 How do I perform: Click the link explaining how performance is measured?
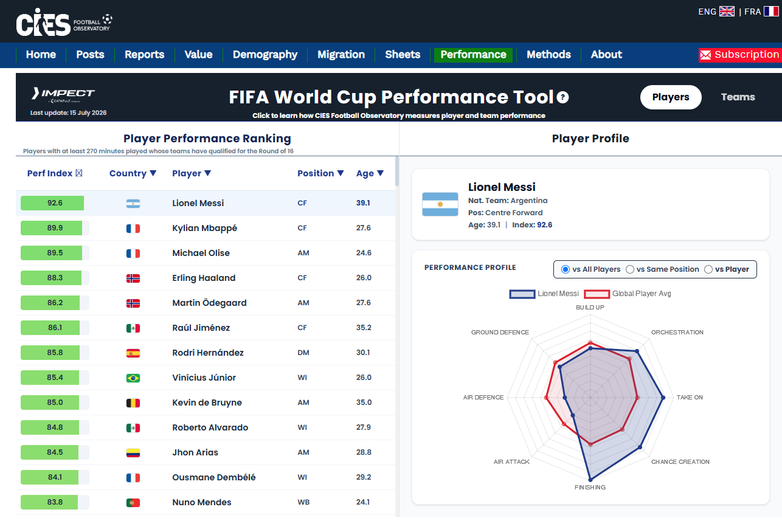pos(399,116)
